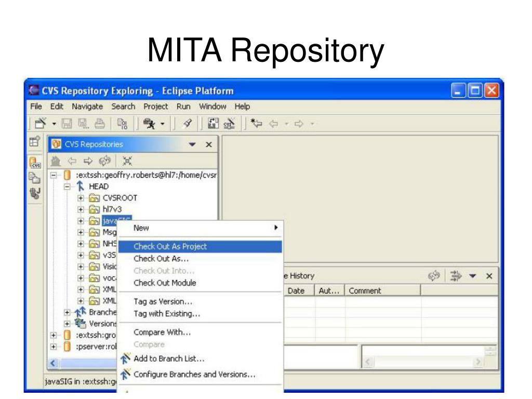Select the HEAD tree item

coord(99,187)
